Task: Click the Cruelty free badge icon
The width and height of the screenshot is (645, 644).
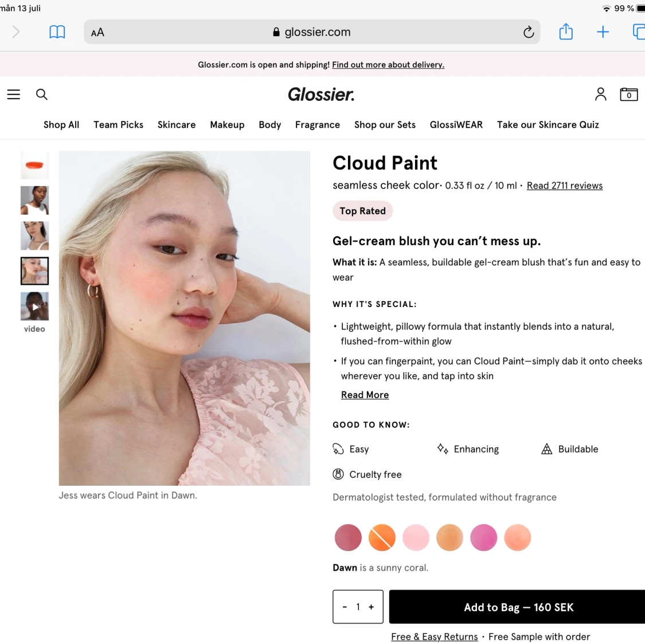Action: click(x=339, y=474)
